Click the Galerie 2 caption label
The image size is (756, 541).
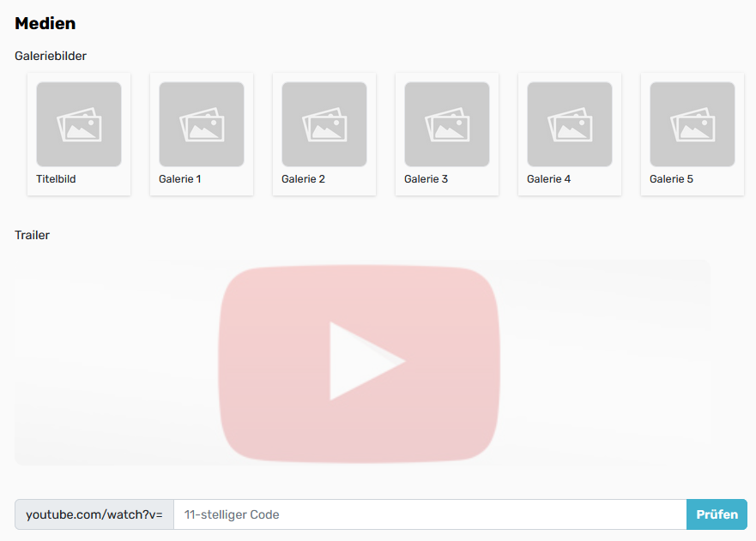pyautogui.click(x=303, y=179)
